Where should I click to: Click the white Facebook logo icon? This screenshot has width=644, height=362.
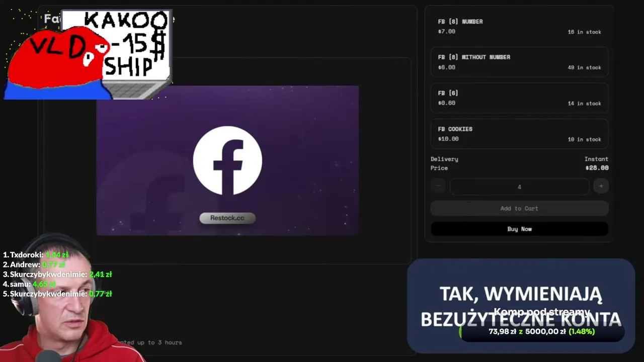point(227,160)
